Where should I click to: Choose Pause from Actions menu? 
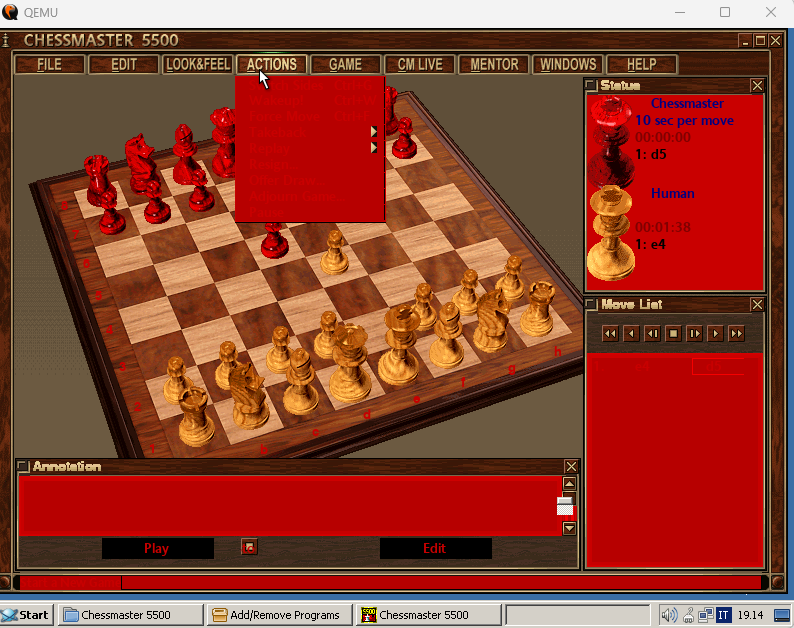[x=310, y=212]
